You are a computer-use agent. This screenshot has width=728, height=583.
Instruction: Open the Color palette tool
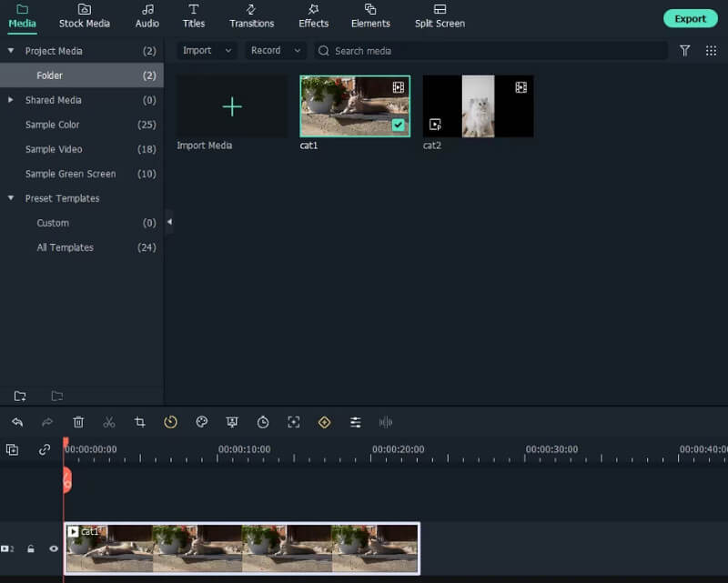[x=201, y=422]
